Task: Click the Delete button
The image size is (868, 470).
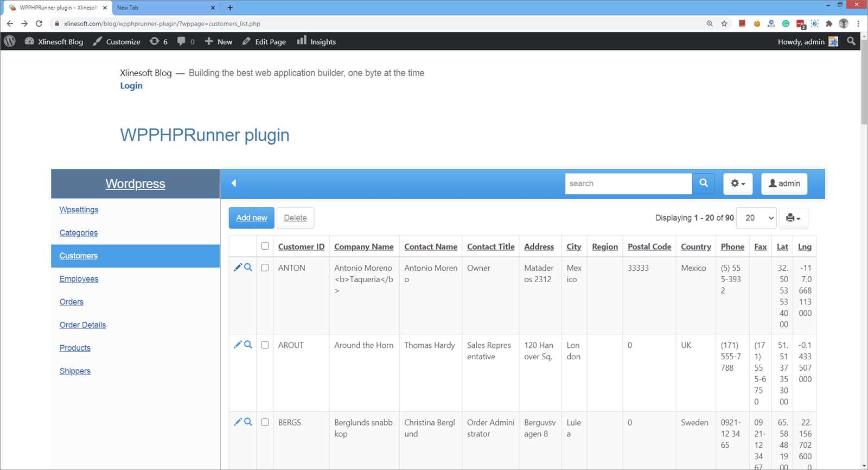Action: point(295,218)
